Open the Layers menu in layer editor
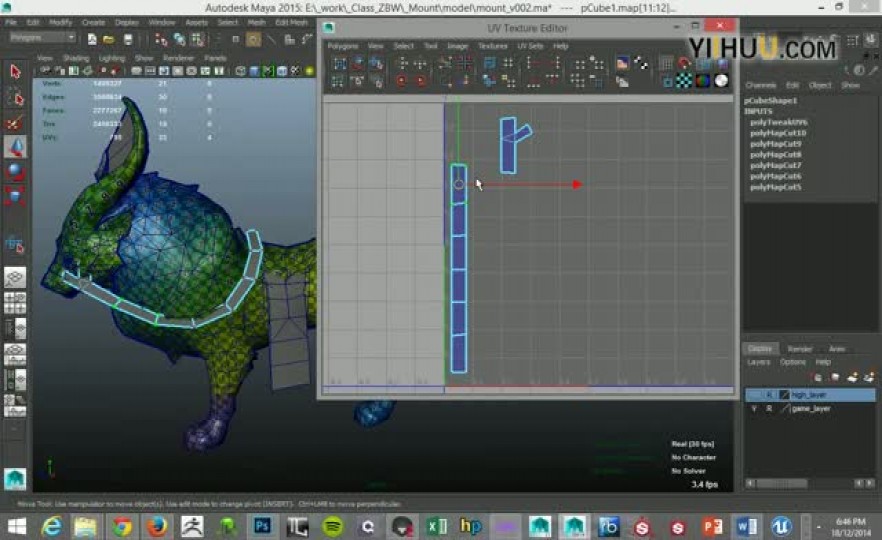882x540 pixels. pyautogui.click(x=758, y=362)
